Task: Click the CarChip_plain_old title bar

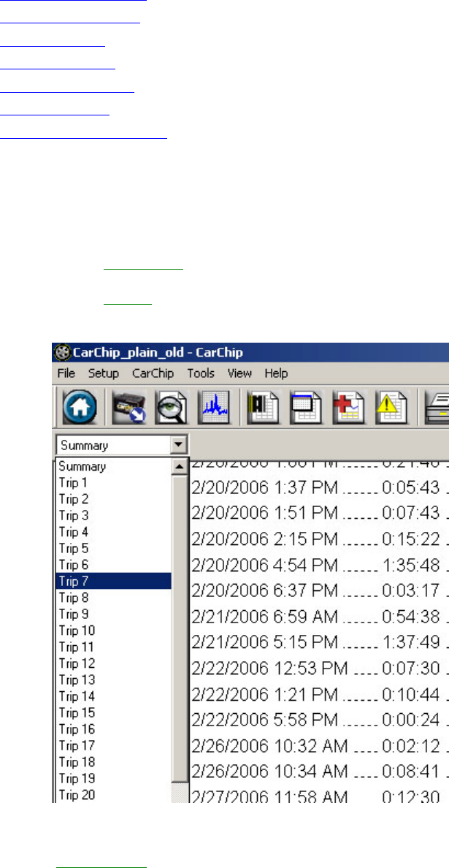Action: click(x=250, y=353)
